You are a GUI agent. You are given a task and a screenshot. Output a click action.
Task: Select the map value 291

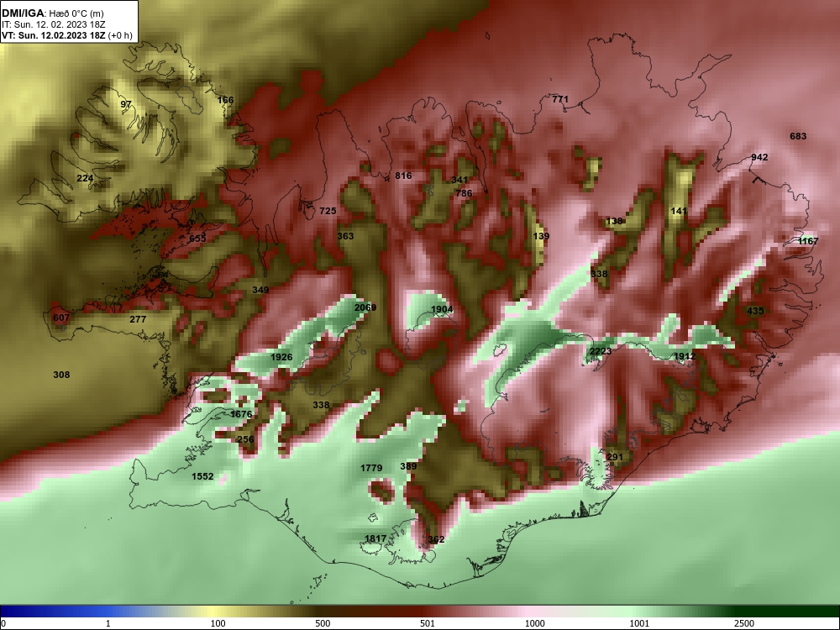pyautogui.click(x=615, y=457)
